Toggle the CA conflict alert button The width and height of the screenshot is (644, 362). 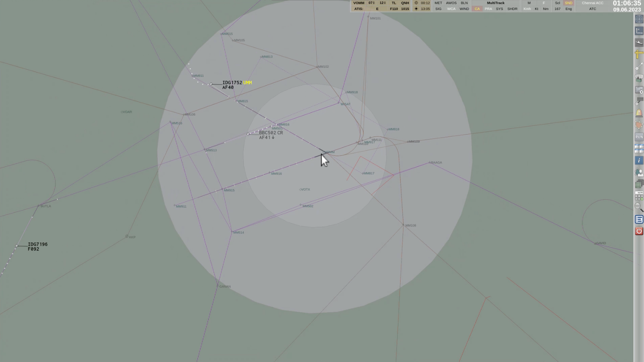(x=477, y=9)
